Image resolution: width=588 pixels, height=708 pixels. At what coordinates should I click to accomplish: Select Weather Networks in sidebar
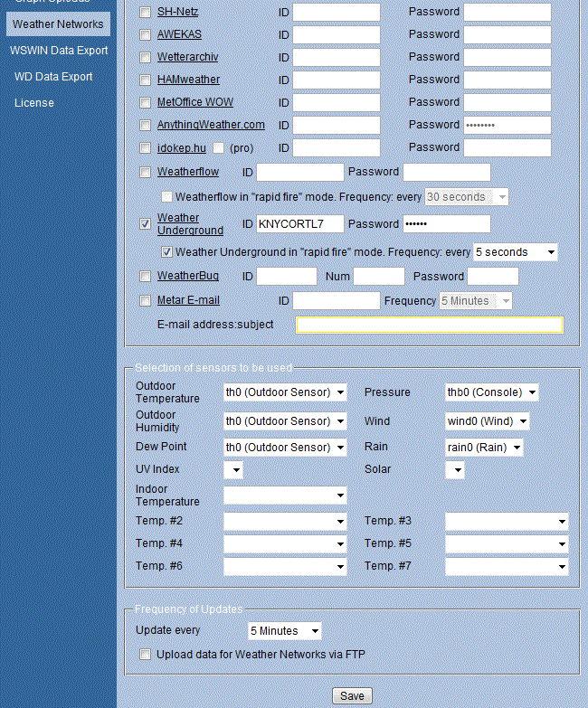click(x=58, y=24)
